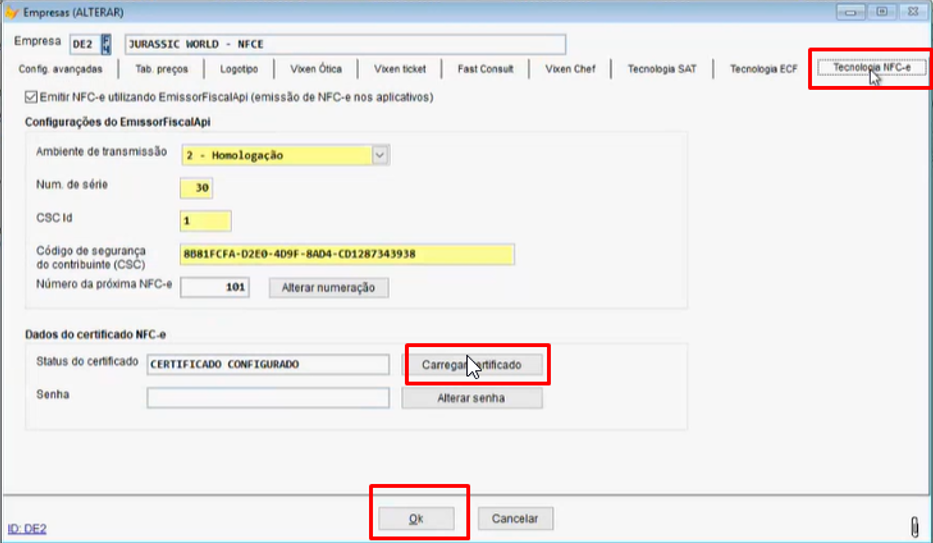Click the CSC Id input field
Viewport: 933px width, 543px height.
click(x=206, y=221)
